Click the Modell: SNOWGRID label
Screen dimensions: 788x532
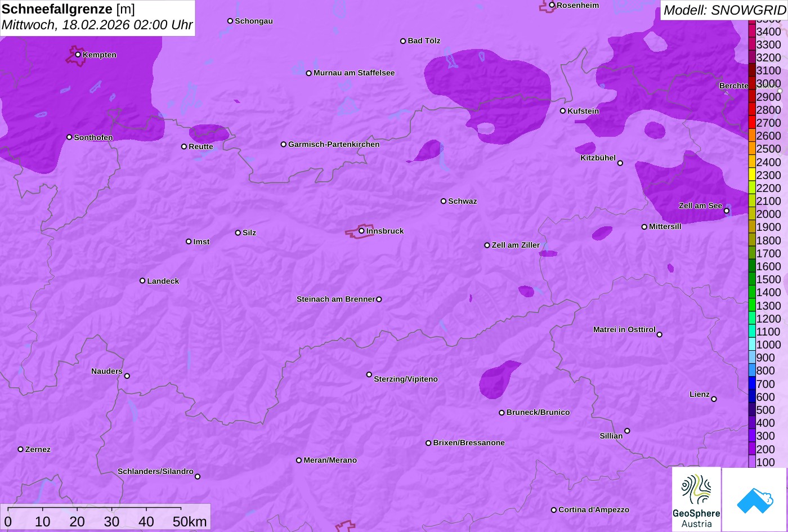(x=725, y=10)
